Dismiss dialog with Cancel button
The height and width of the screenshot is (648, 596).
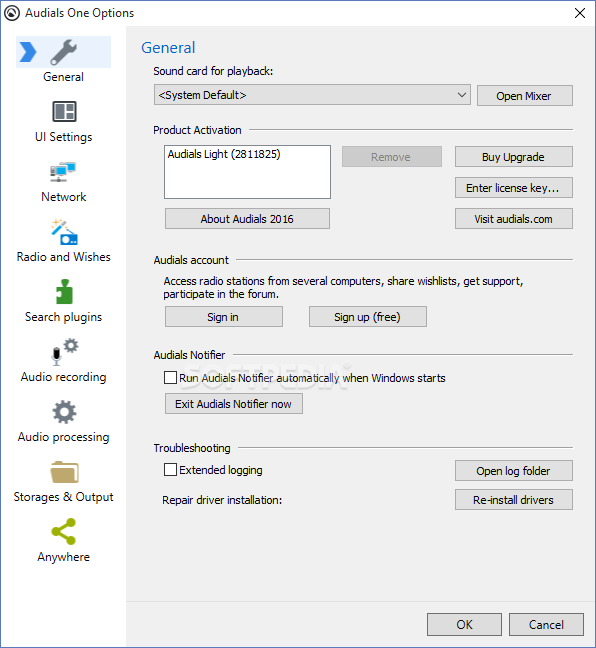[546, 624]
